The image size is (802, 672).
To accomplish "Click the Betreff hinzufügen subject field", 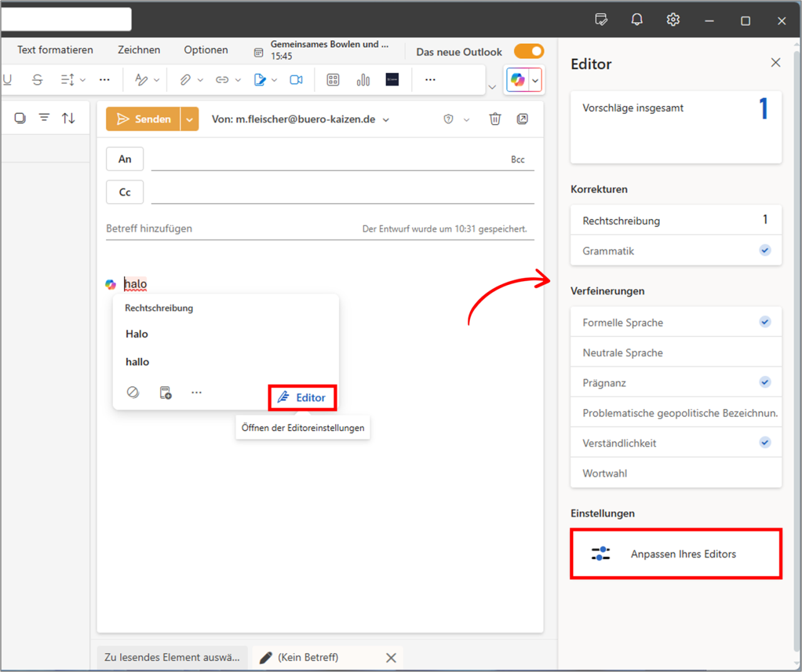I will 148,228.
